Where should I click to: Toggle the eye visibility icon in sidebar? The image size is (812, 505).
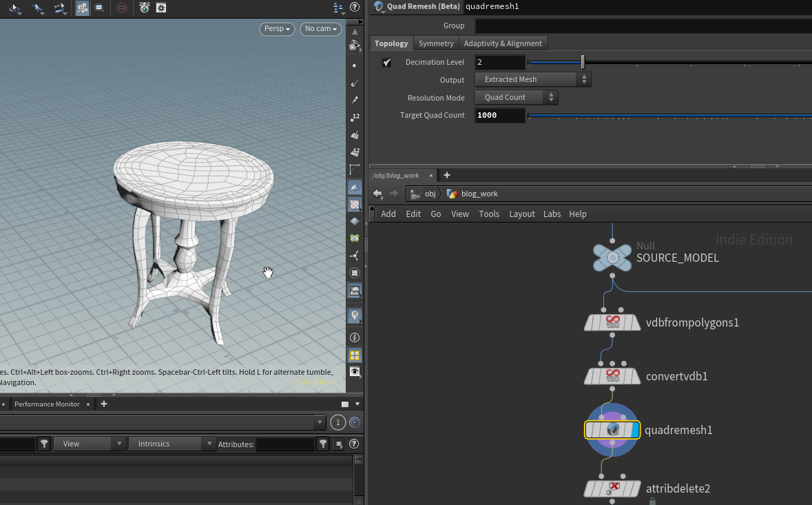coord(355,372)
